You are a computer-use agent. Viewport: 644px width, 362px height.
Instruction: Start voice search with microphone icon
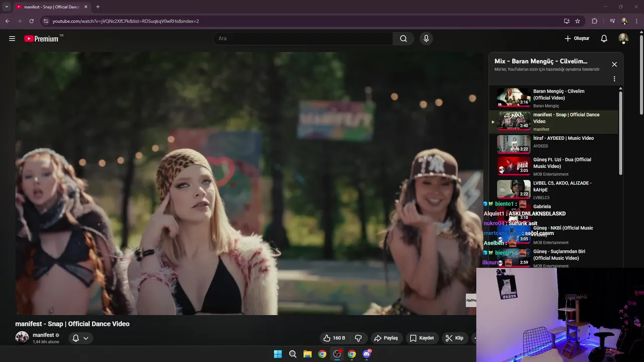pos(426,39)
